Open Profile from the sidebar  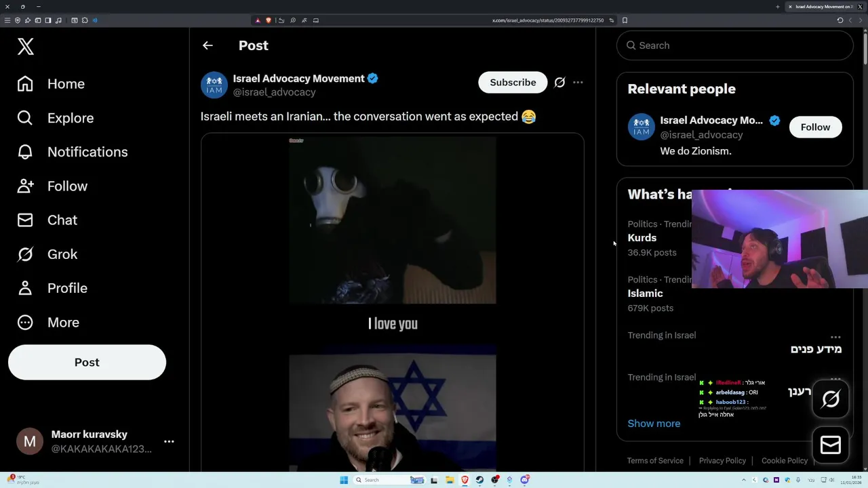click(52, 288)
